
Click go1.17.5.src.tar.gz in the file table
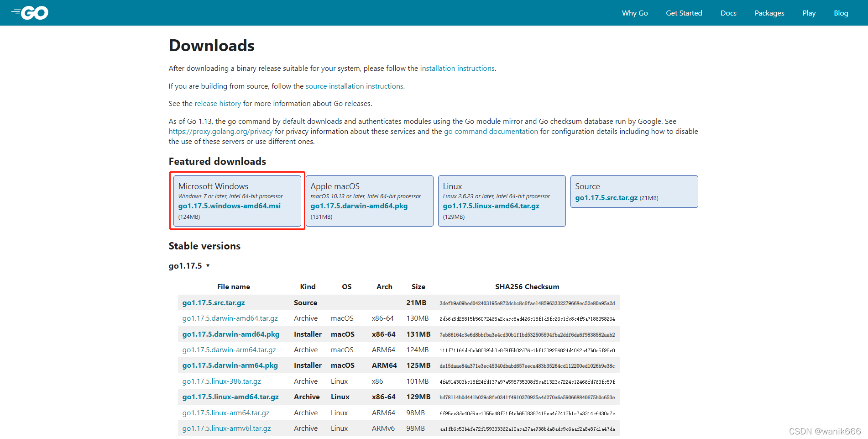pos(214,303)
